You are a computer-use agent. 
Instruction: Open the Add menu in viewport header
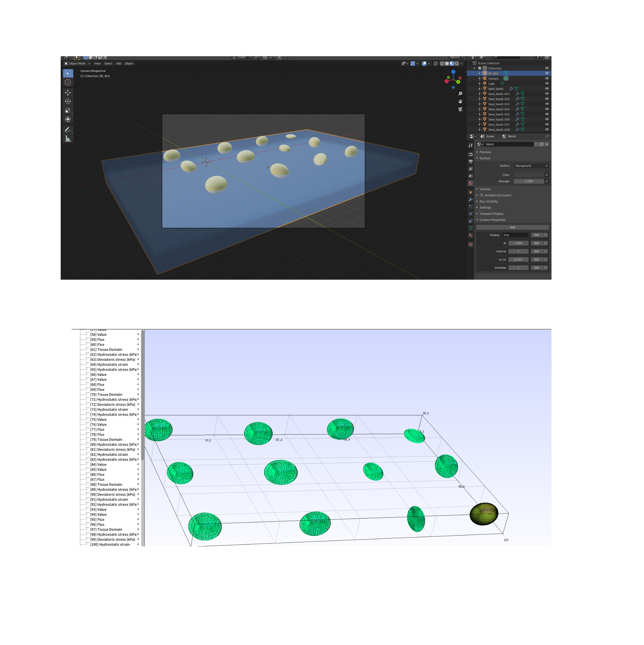click(x=118, y=64)
